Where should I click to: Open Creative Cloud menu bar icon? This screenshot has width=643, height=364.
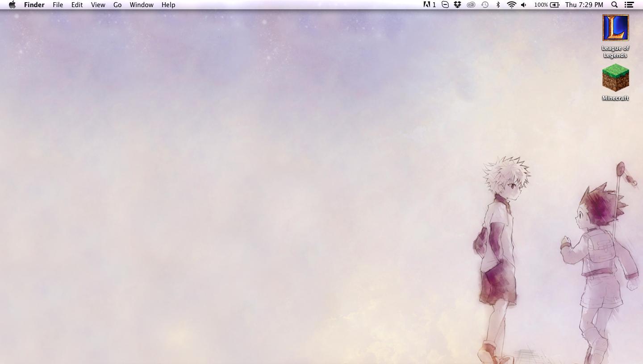471,5
